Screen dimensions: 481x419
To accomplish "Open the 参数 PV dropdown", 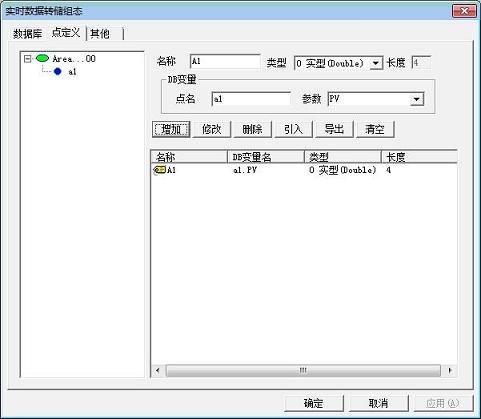I will point(416,99).
